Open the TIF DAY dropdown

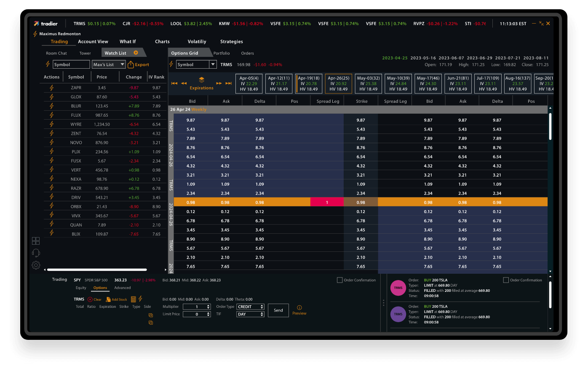(x=250, y=314)
